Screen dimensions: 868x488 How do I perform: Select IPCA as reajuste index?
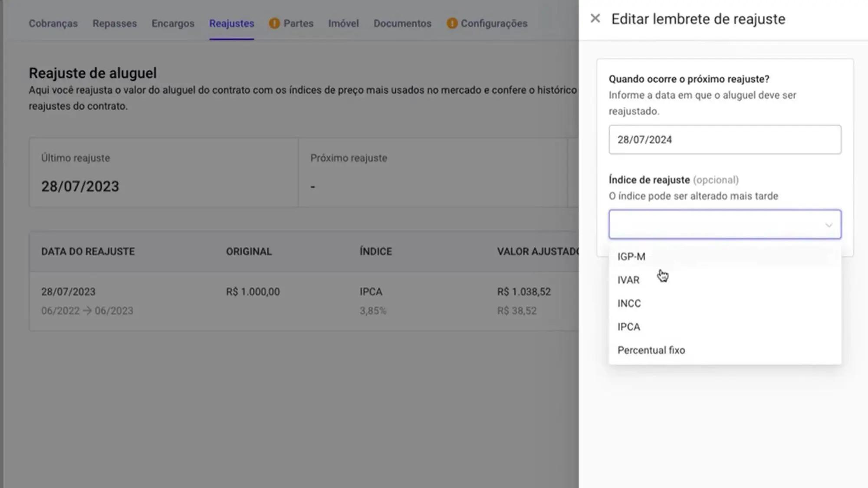[629, 327]
